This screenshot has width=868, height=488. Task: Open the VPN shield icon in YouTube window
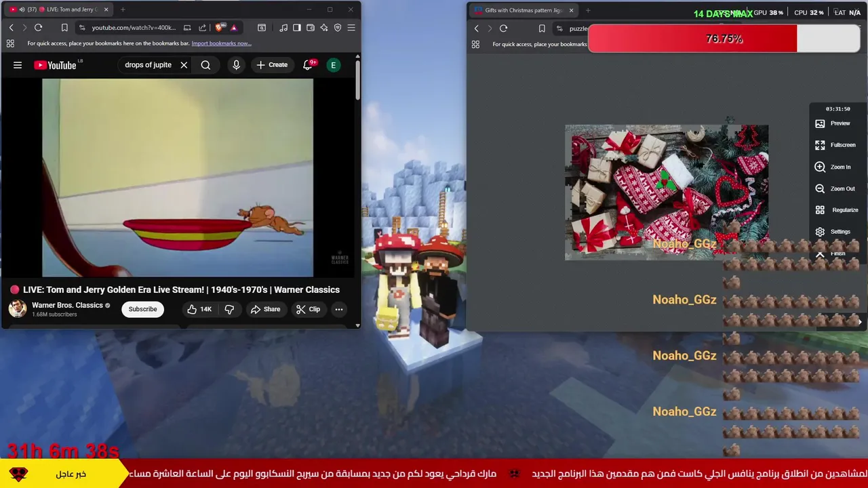click(338, 28)
